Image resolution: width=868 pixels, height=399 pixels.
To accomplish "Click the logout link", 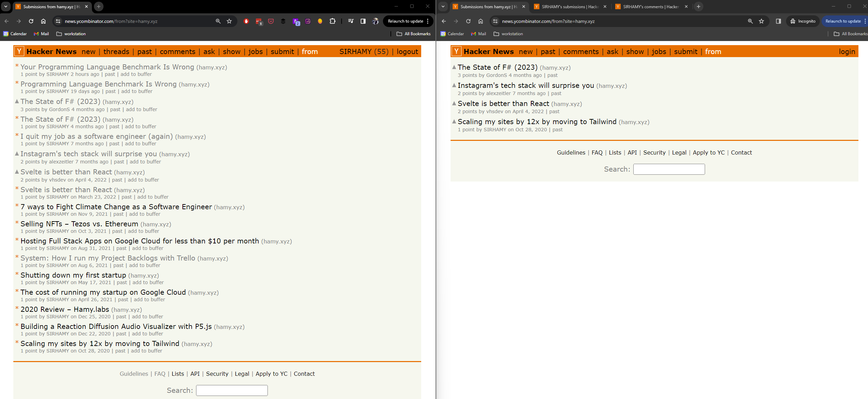I will click(x=407, y=51).
